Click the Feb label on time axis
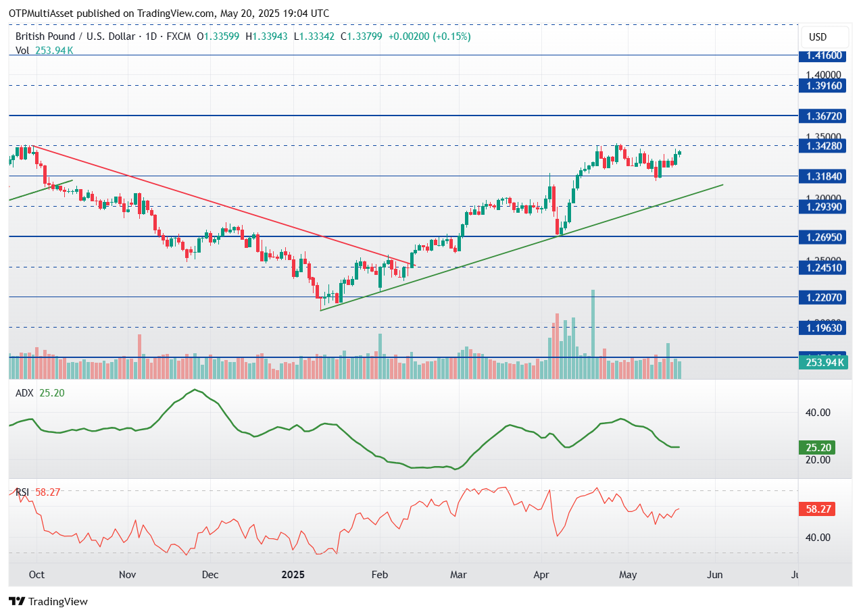 point(380,575)
